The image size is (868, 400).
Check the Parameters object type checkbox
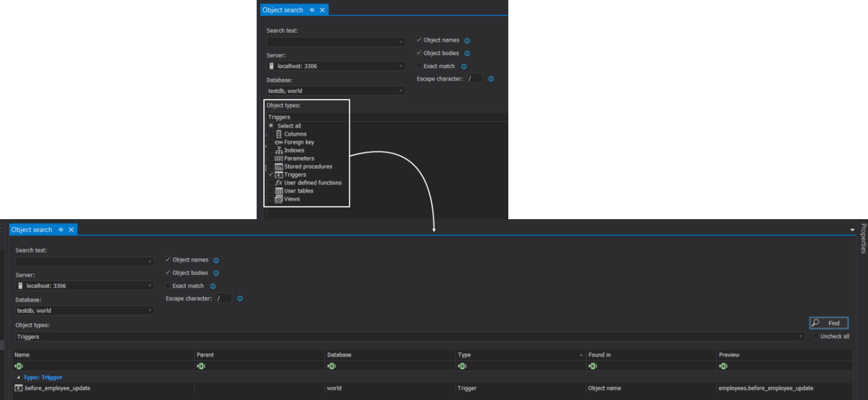pos(271,158)
